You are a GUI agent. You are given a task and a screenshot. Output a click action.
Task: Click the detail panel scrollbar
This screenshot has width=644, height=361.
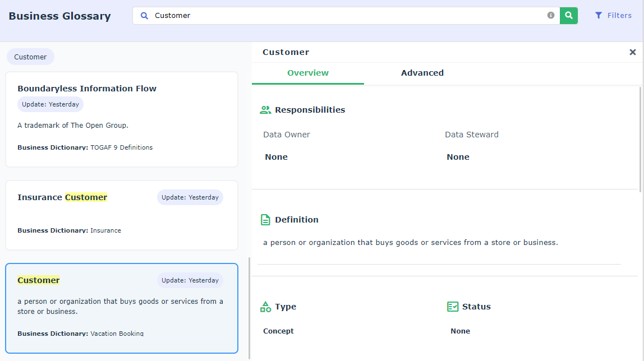[641, 139]
